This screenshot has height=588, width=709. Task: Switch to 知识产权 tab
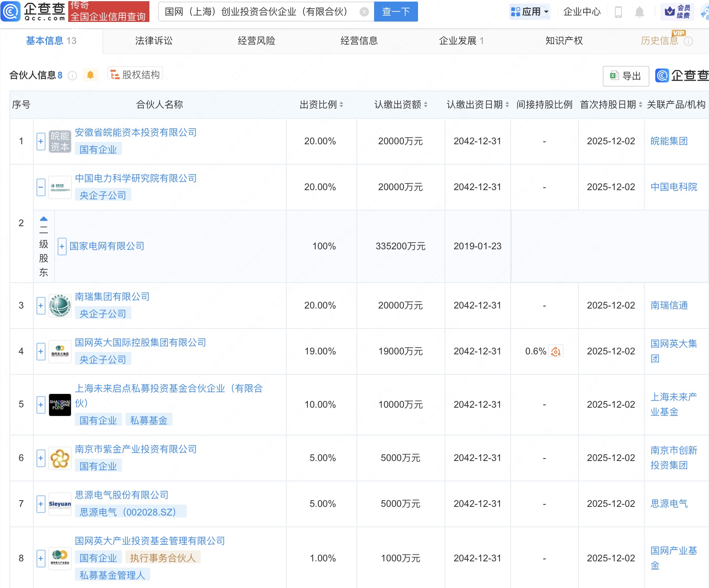564,41
